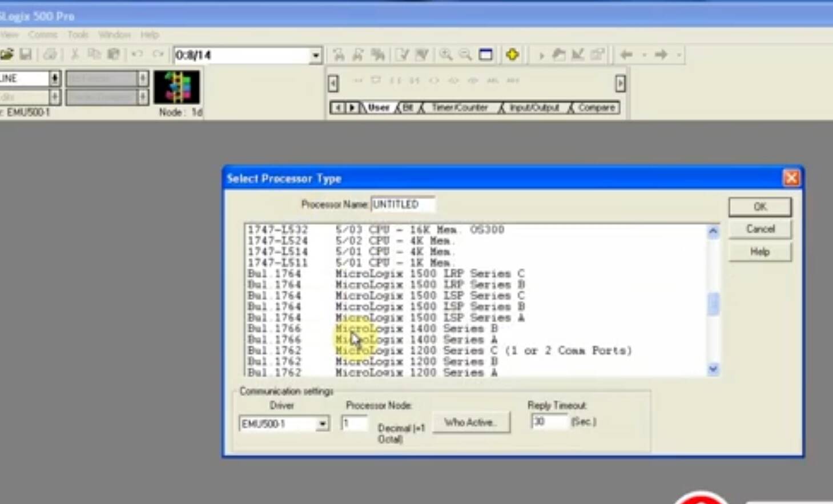Select MicroLogix 1400 Series B processor
Image resolution: width=833 pixels, height=504 pixels.
coord(417,329)
